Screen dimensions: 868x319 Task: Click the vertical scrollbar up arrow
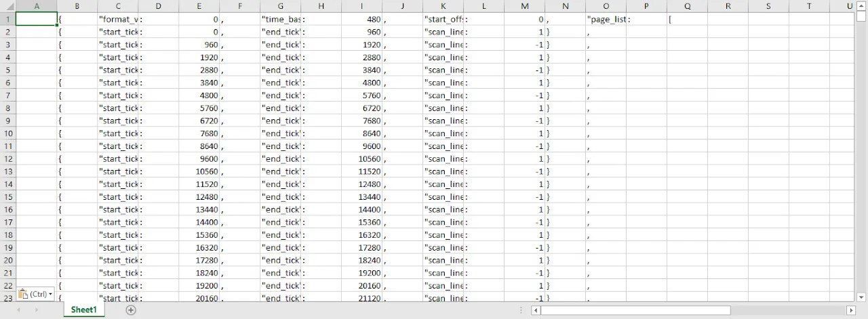[x=861, y=6]
